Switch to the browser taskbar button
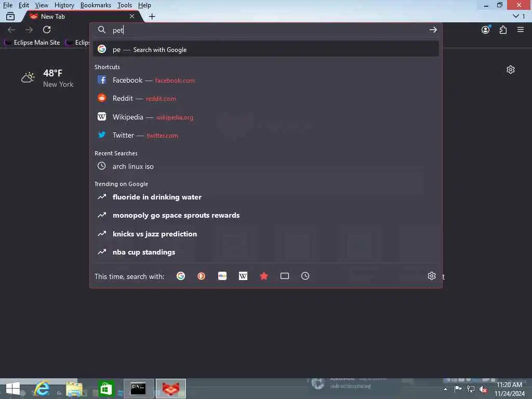Screen dimensions: 532x399 [x=170, y=389]
